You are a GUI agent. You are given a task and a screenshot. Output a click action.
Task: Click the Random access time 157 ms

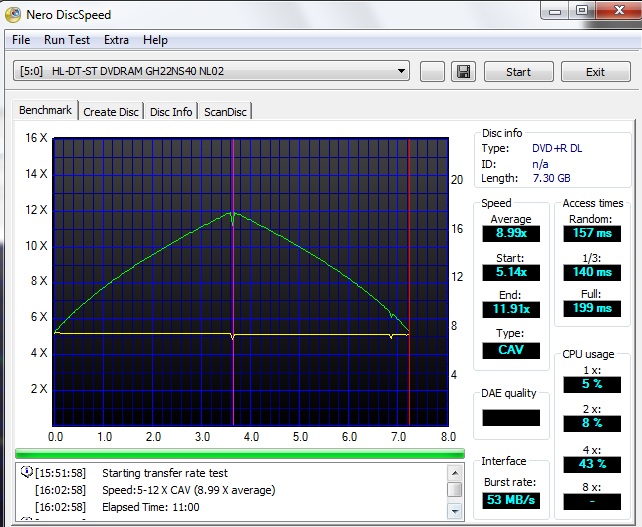[592, 233]
